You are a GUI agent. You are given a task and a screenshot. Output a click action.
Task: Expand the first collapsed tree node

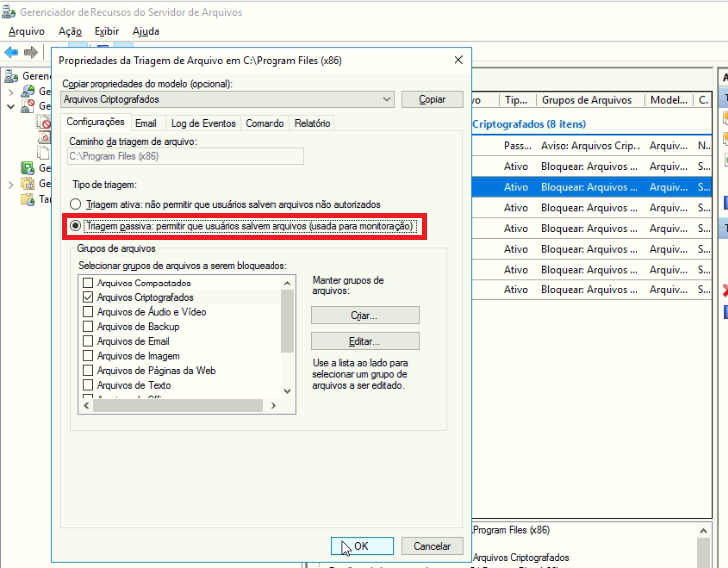12,92
